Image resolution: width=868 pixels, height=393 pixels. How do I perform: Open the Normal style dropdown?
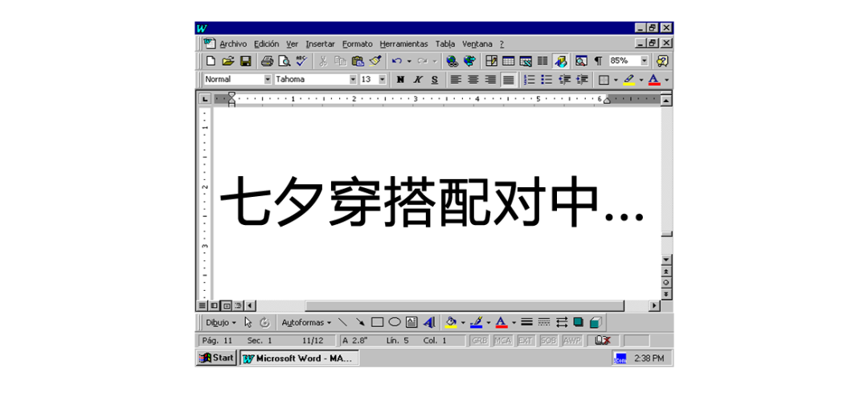click(x=268, y=80)
